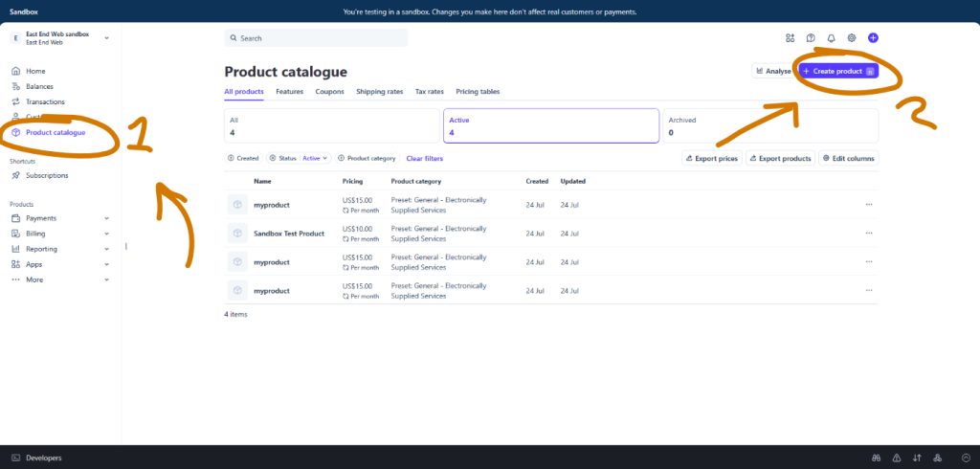
Task: Expand the Apps section chevron
Action: point(106,264)
